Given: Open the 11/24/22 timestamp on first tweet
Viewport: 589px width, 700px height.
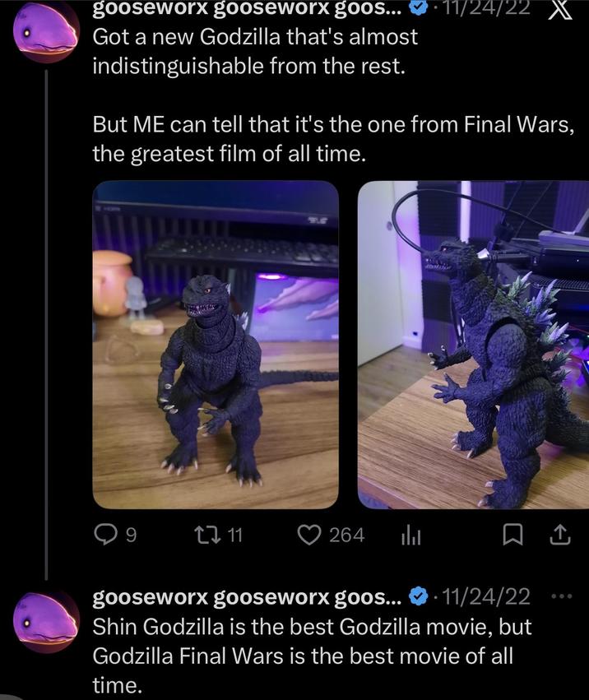Looking at the screenshot, I should click(486, 8).
